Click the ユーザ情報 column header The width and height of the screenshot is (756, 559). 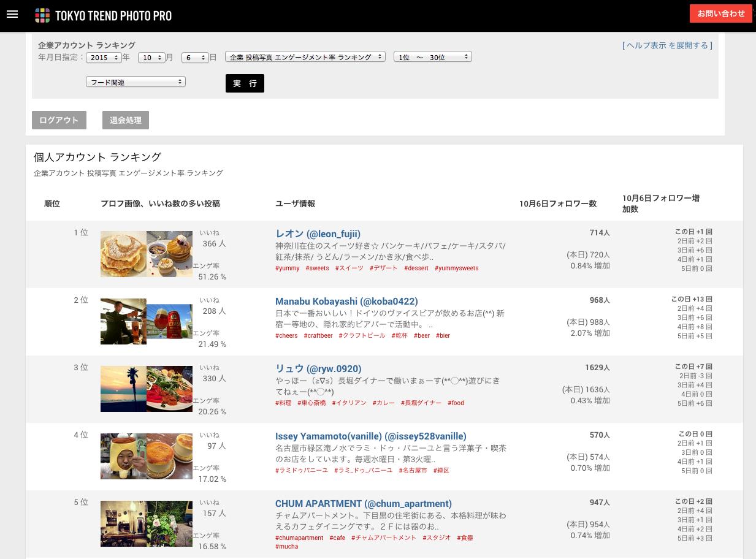[296, 203]
